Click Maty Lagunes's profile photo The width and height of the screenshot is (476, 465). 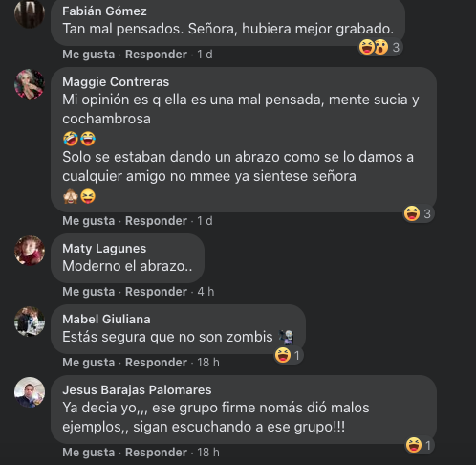(x=30, y=251)
